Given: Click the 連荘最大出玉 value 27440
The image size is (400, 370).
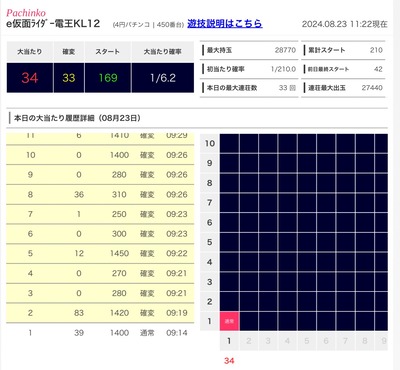Looking at the screenshot, I should [x=372, y=88].
